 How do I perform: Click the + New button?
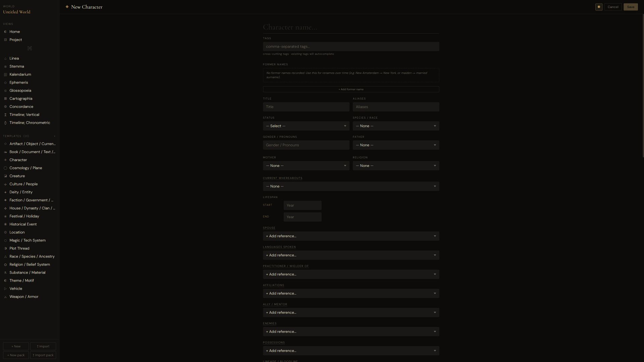[x=16, y=346]
